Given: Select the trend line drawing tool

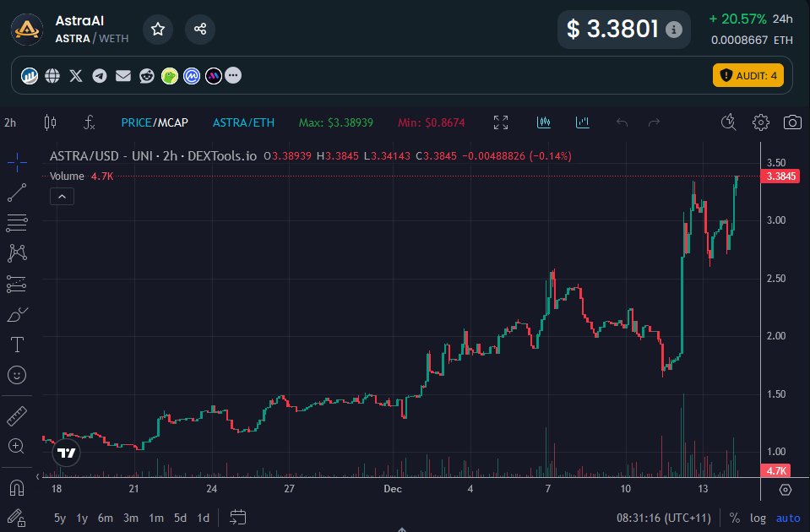Looking at the screenshot, I should pos(17,193).
